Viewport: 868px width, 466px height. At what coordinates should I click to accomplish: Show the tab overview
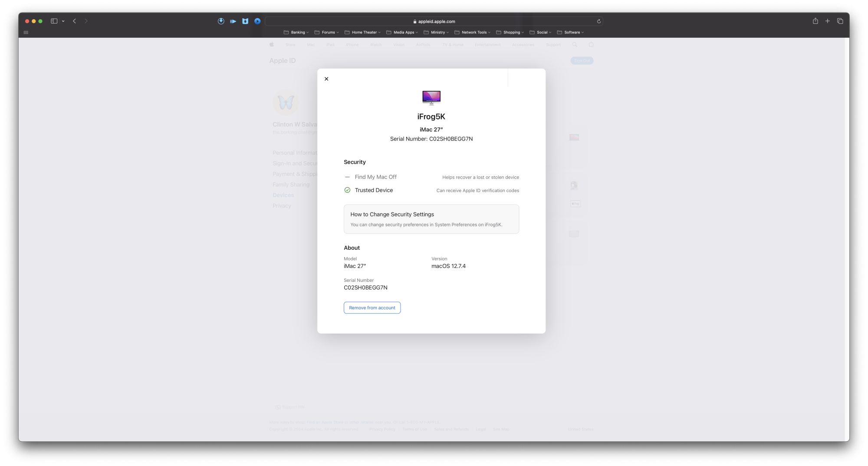click(840, 21)
